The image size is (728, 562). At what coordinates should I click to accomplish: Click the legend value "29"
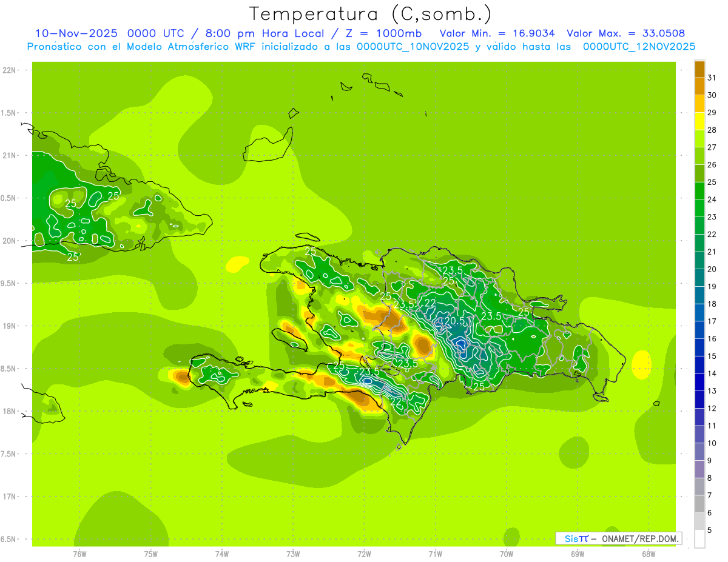pos(712,113)
